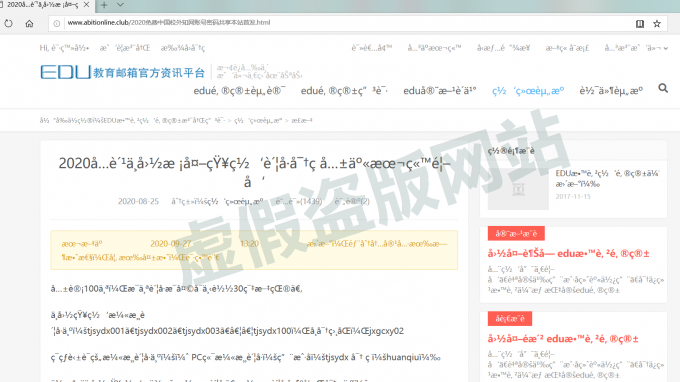This screenshot has height=382, width=680.
Task: Open the reading view book icon
Action: pyautogui.click(x=640, y=24)
